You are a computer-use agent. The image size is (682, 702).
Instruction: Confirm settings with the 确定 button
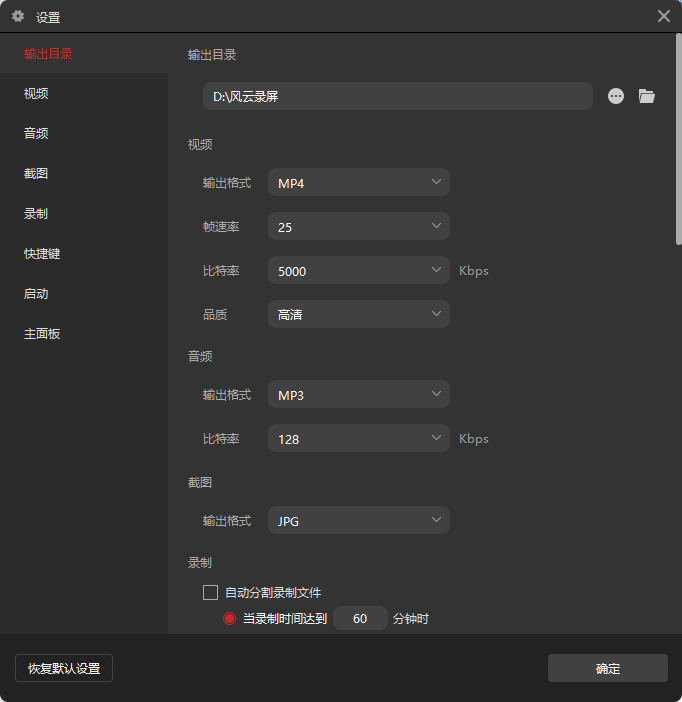coord(608,668)
